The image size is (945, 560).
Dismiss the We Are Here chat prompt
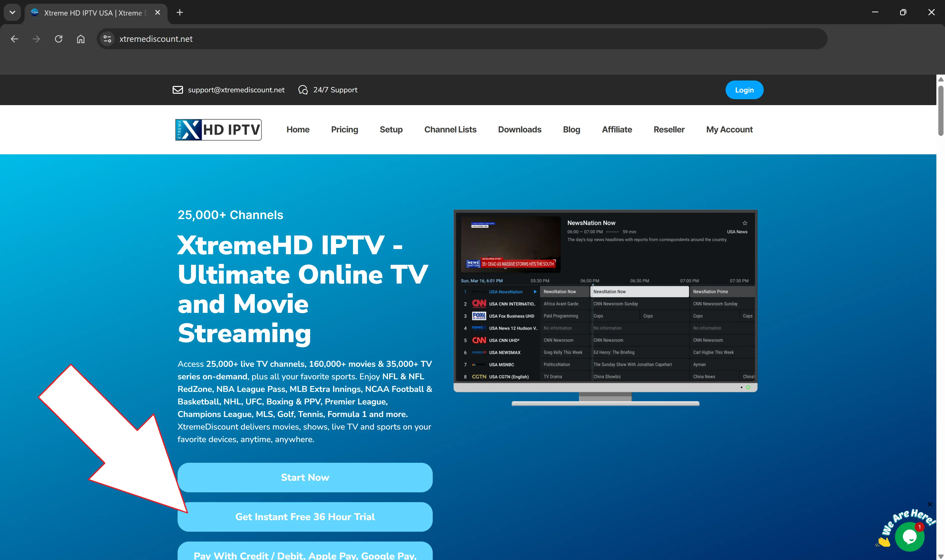pos(929,504)
